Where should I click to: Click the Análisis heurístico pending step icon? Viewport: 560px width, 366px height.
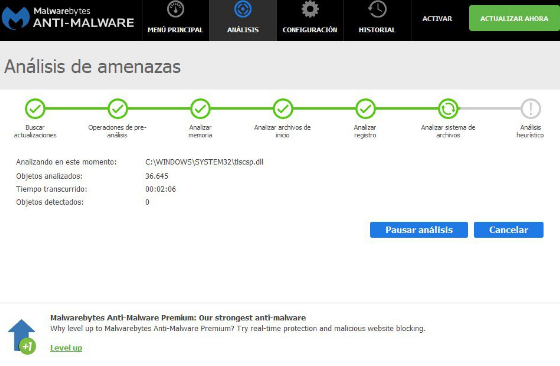pos(531,109)
